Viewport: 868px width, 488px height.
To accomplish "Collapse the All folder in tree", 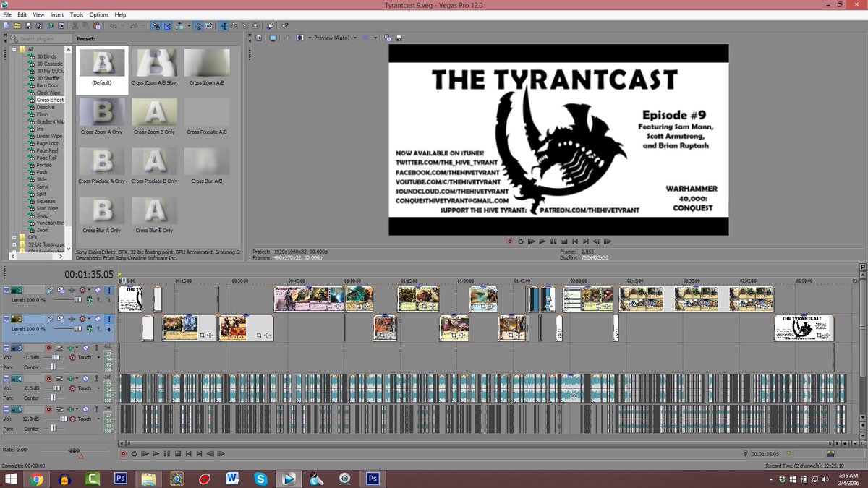I will (x=14, y=49).
